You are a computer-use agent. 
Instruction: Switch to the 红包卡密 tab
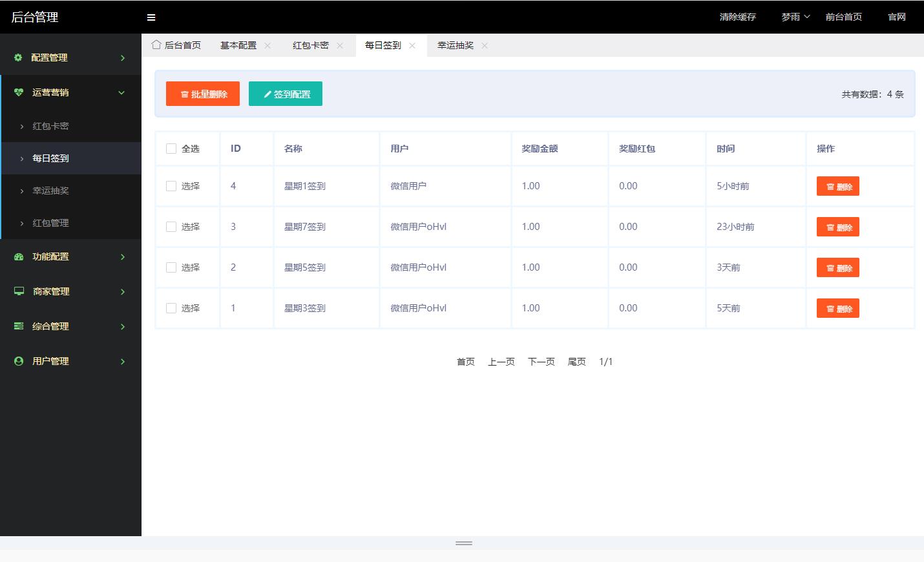311,45
